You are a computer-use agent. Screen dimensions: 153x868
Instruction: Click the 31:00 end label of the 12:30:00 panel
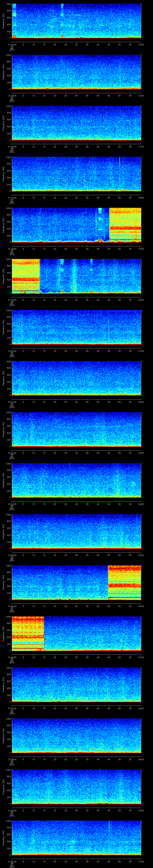(x=141, y=861)
